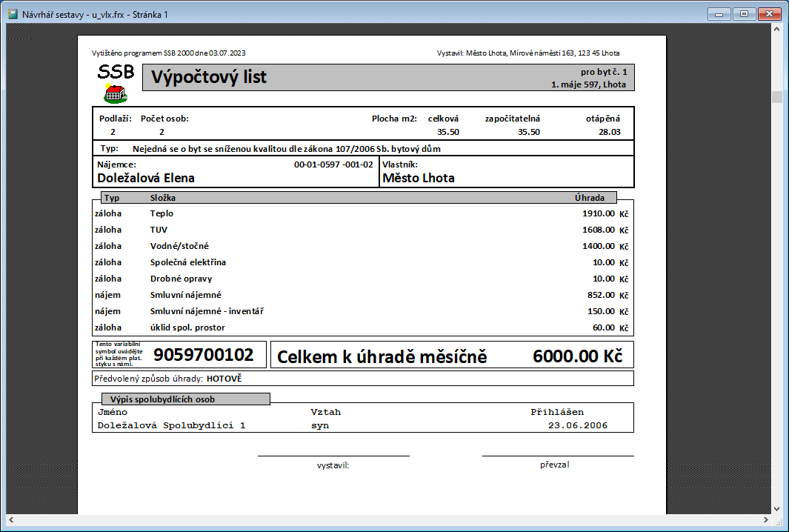Screen dimensions: 789x532
Task: Maximize the report preview window
Action: tap(745, 13)
